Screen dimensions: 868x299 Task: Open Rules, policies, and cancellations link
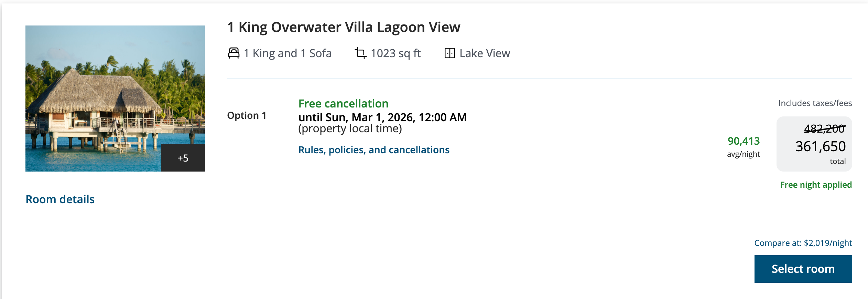click(x=374, y=150)
